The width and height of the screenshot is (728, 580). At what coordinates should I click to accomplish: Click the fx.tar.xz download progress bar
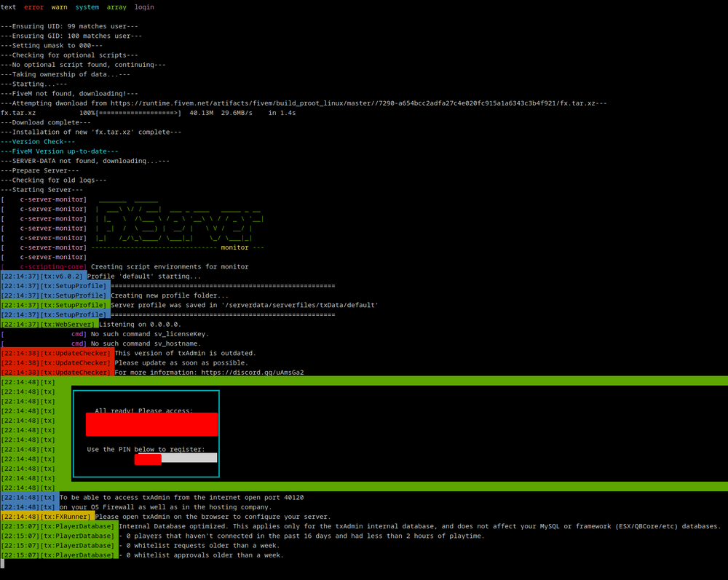[x=138, y=113]
